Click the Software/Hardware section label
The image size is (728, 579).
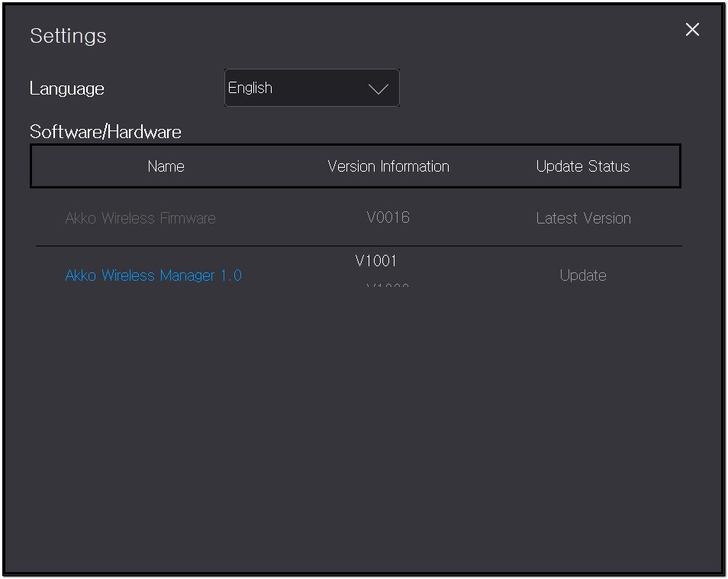coord(105,132)
